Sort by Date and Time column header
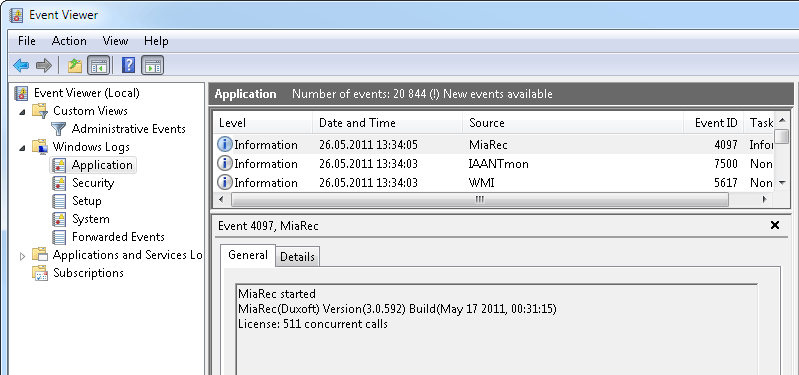Screen dimensions: 799x375 (x=388, y=123)
